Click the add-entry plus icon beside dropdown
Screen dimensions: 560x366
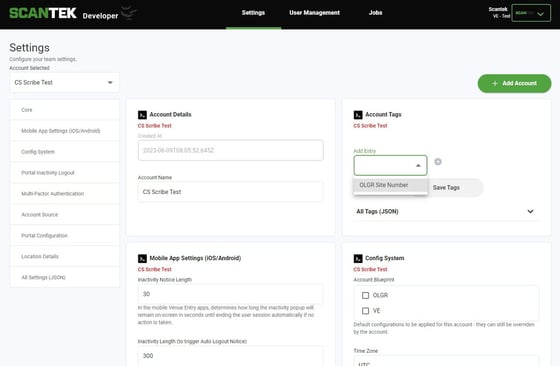438,162
